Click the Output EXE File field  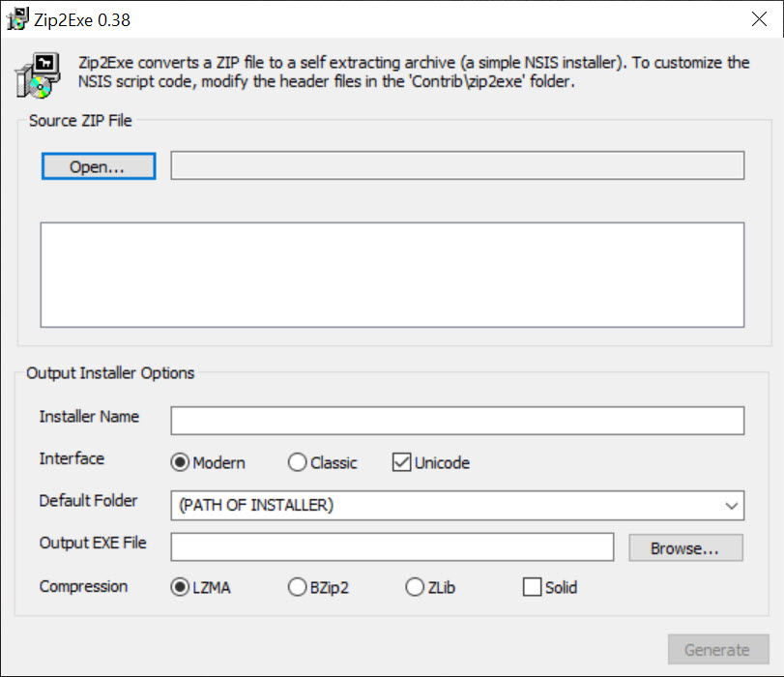point(392,546)
